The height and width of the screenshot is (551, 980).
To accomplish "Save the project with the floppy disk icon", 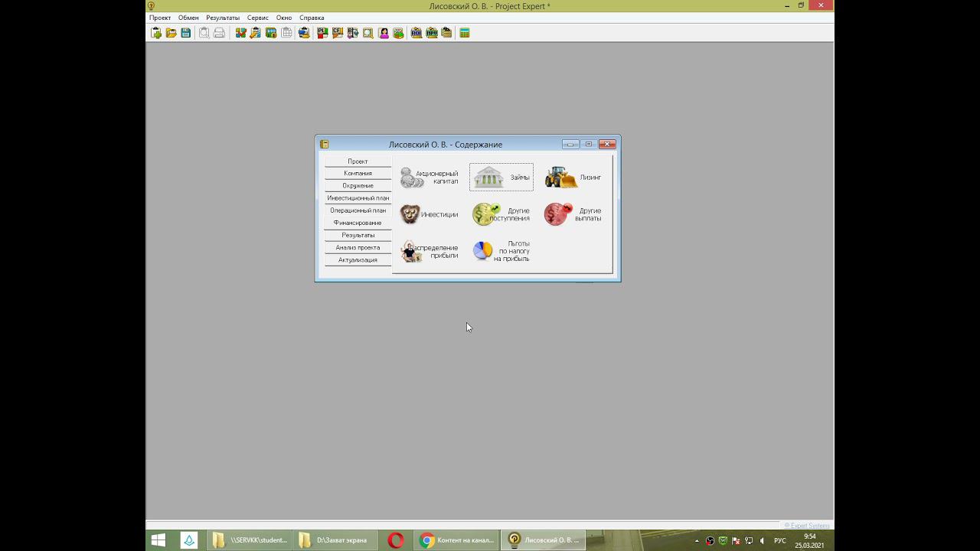I will point(186,33).
